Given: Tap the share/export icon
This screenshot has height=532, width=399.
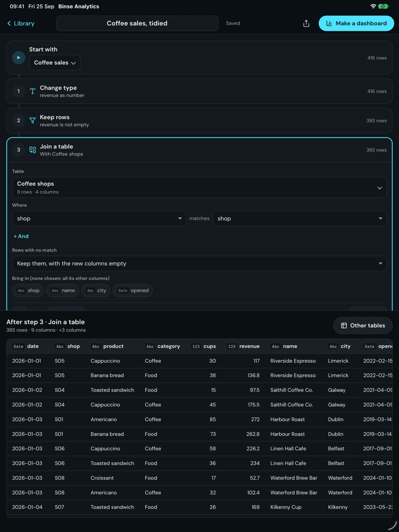Looking at the screenshot, I should 306,24.
